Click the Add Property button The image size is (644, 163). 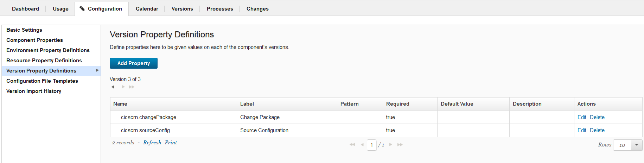(x=134, y=63)
